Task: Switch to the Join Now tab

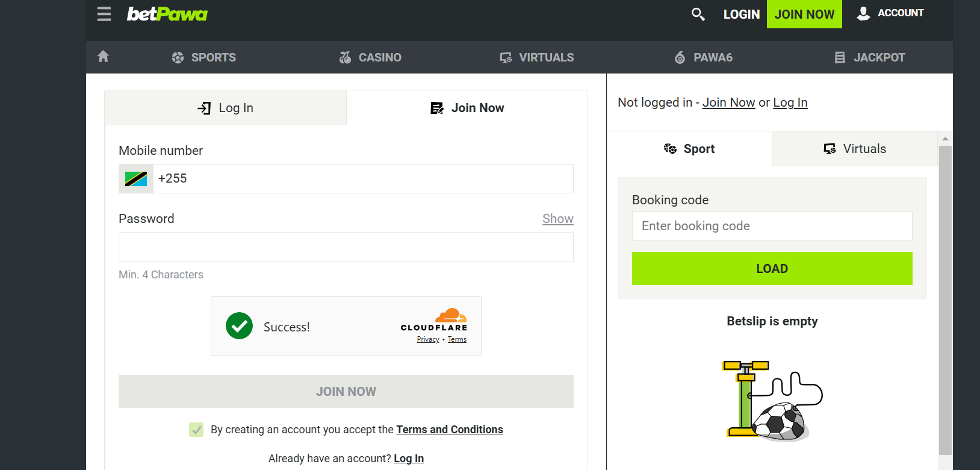Action: pos(467,108)
